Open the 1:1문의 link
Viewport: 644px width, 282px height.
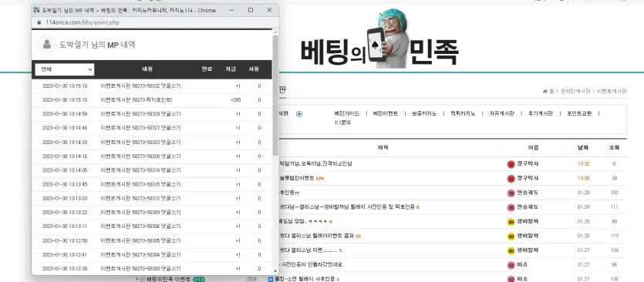point(342,123)
